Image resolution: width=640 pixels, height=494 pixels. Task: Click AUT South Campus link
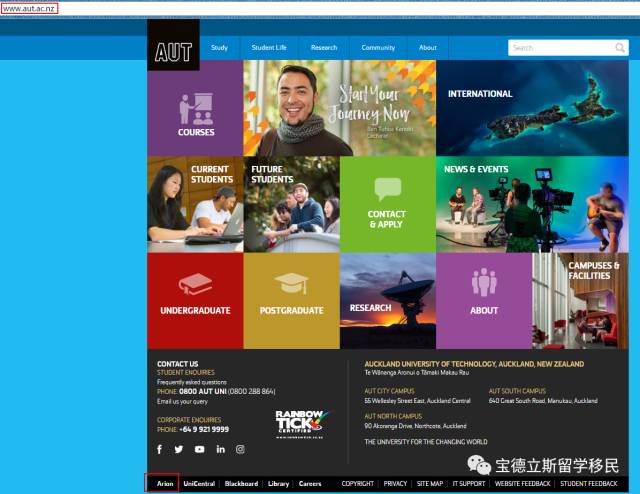tap(517, 391)
